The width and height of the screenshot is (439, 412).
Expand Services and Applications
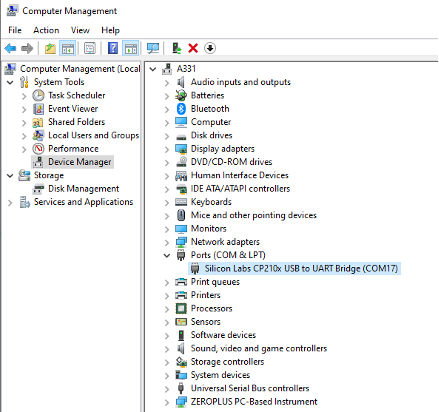(x=10, y=202)
